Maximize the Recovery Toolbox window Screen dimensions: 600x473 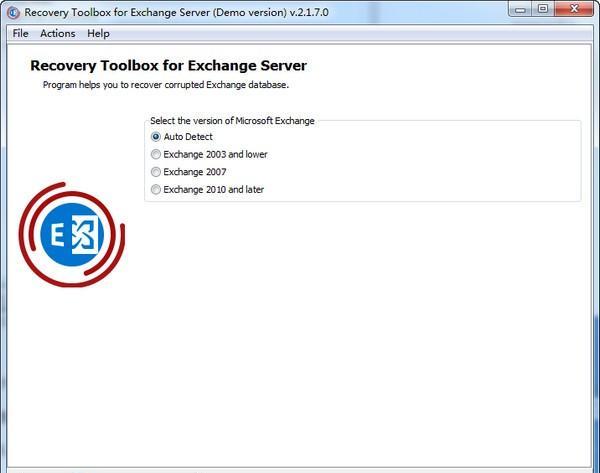pyautogui.click(x=543, y=9)
